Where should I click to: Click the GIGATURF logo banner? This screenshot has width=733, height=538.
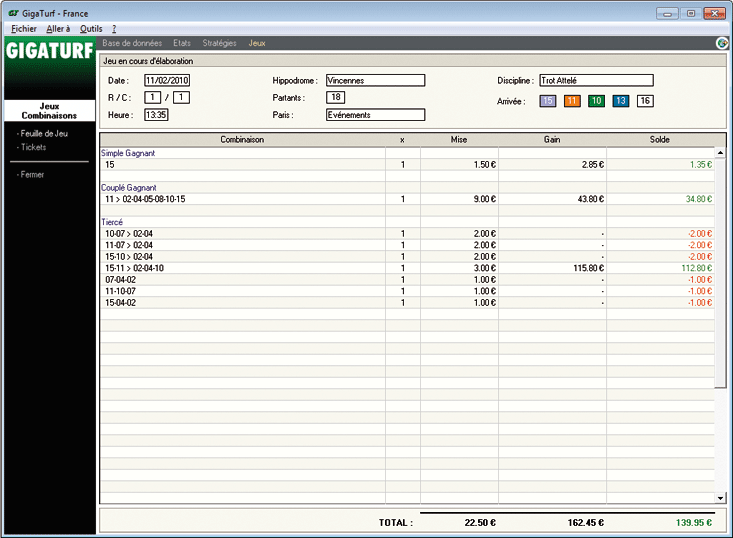point(50,50)
